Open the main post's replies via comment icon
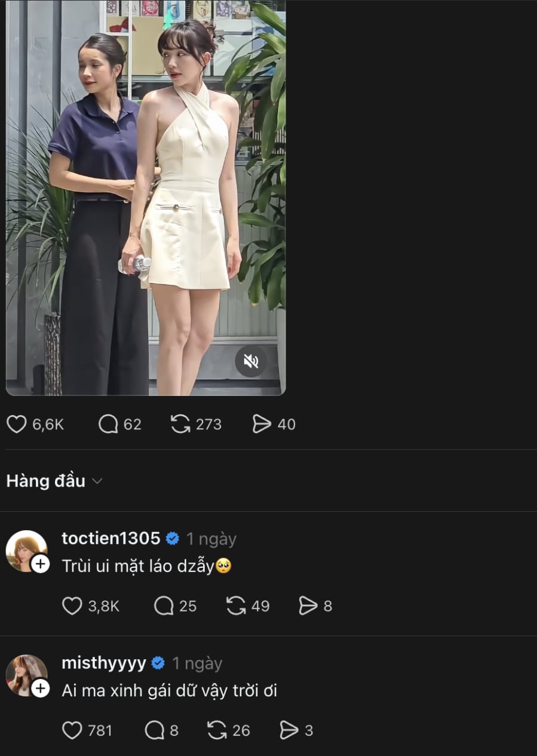Image resolution: width=537 pixels, height=756 pixels. pos(108,425)
